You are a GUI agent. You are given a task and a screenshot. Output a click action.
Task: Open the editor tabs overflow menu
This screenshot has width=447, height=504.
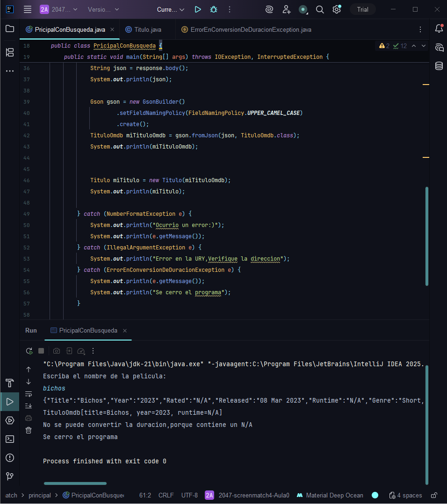point(420,29)
